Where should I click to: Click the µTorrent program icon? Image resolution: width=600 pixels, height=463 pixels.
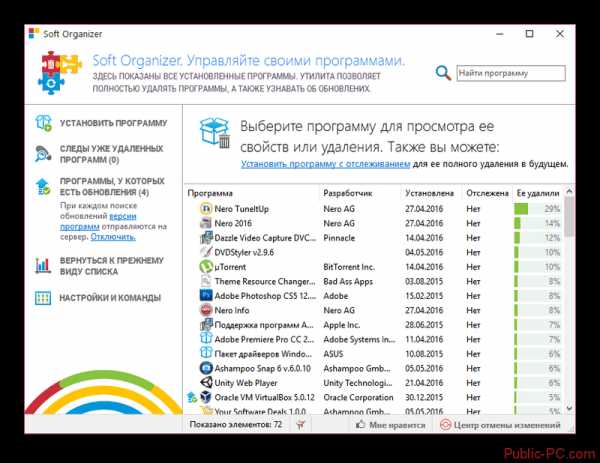[x=206, y=267]
